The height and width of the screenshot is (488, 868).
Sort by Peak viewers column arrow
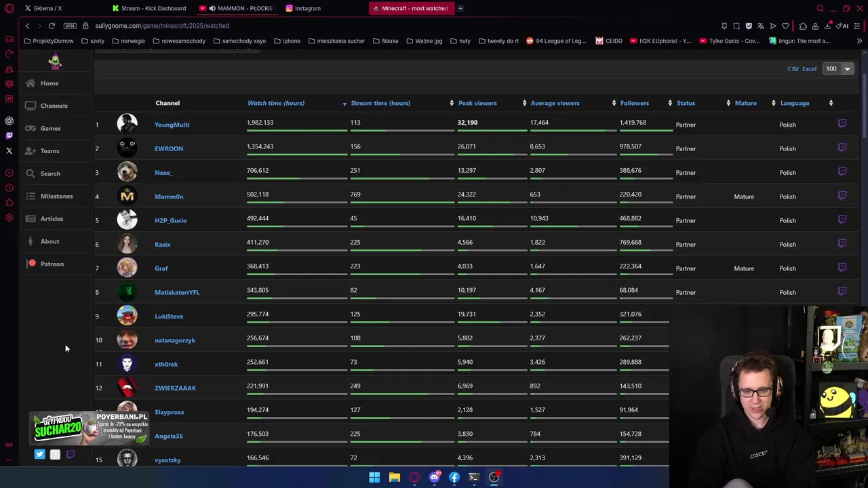pos(524,103)
